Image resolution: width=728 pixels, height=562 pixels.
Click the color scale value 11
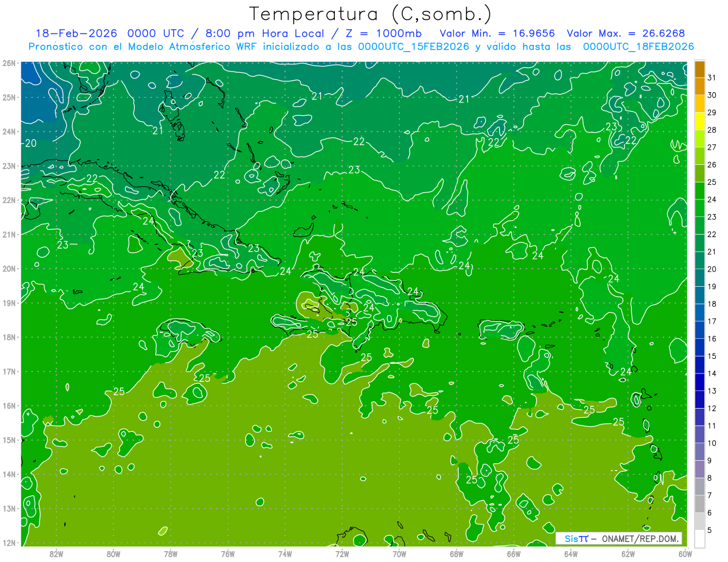[x=712, y=426]
